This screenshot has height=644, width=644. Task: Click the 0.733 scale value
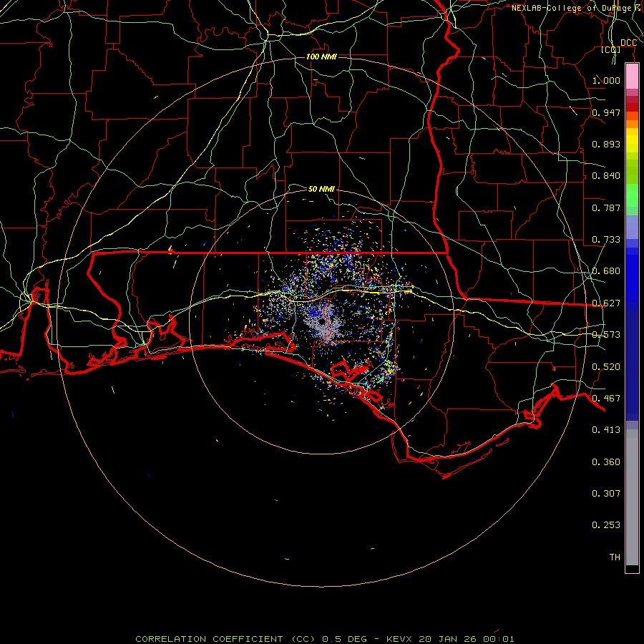[x=606, y=240]
